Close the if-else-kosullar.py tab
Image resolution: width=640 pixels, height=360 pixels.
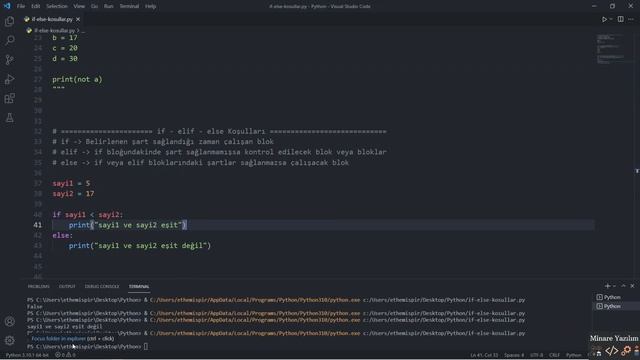point(78,19)
